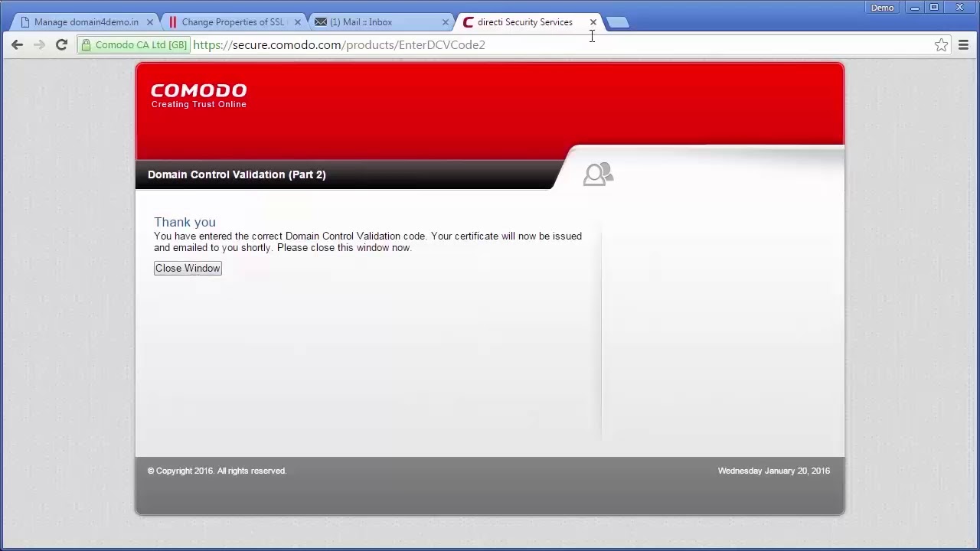Close the Mail Inbox tab

coord(446,22)
